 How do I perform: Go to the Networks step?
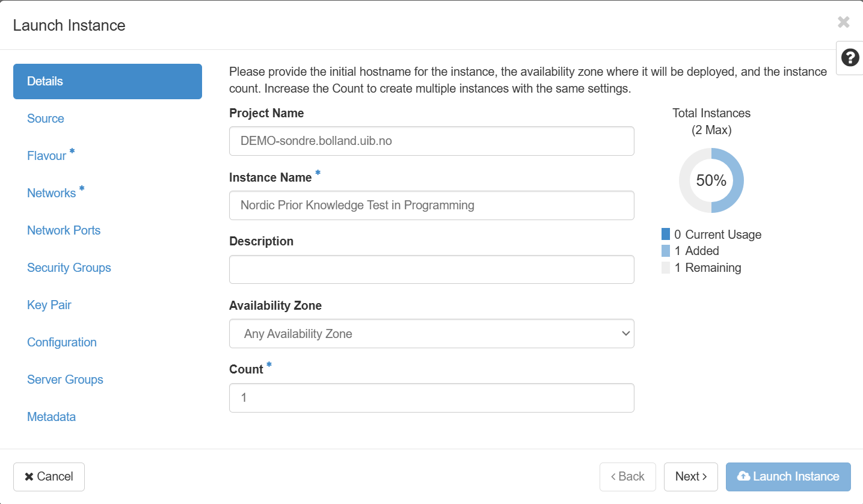coord(52,193)
